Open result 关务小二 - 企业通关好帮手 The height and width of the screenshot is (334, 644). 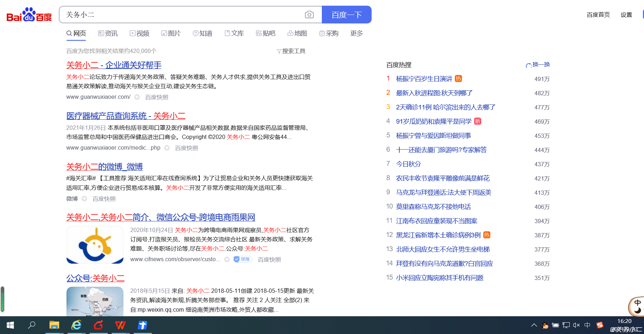(114, 65)
